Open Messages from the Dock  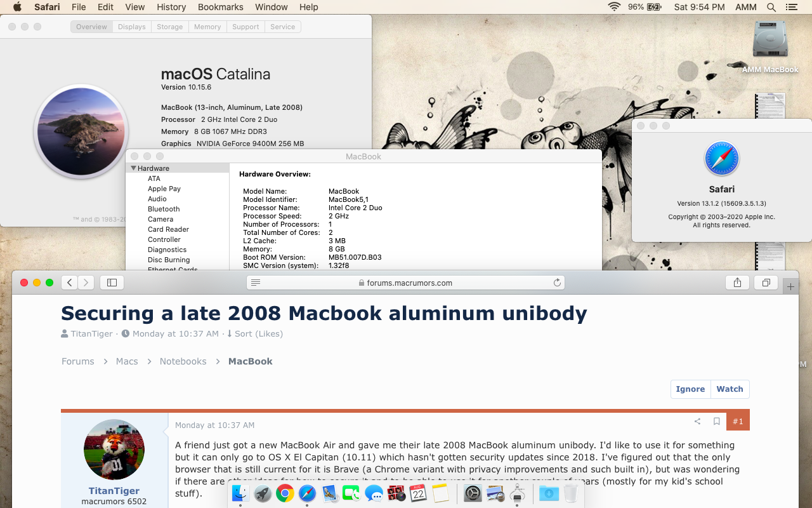(374, 493)
